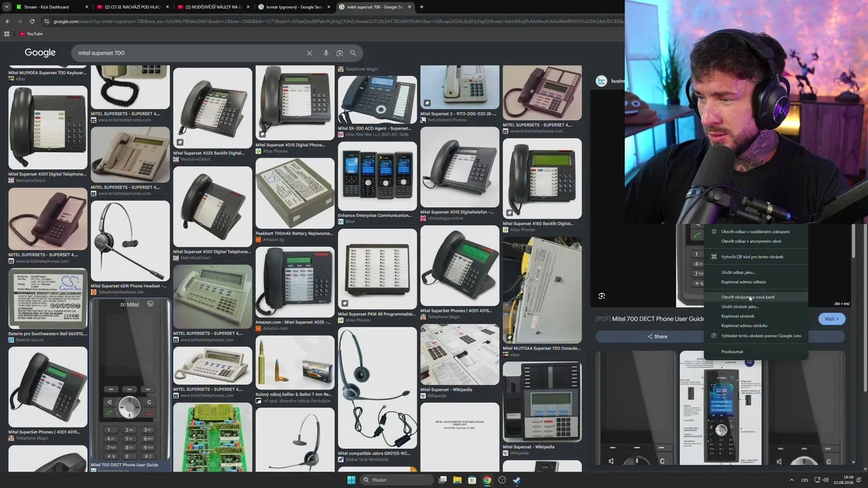The width and height of the screenshot is (868, 488).
Task: Open File Explorer from taskbar
Action: click(457, 480)
